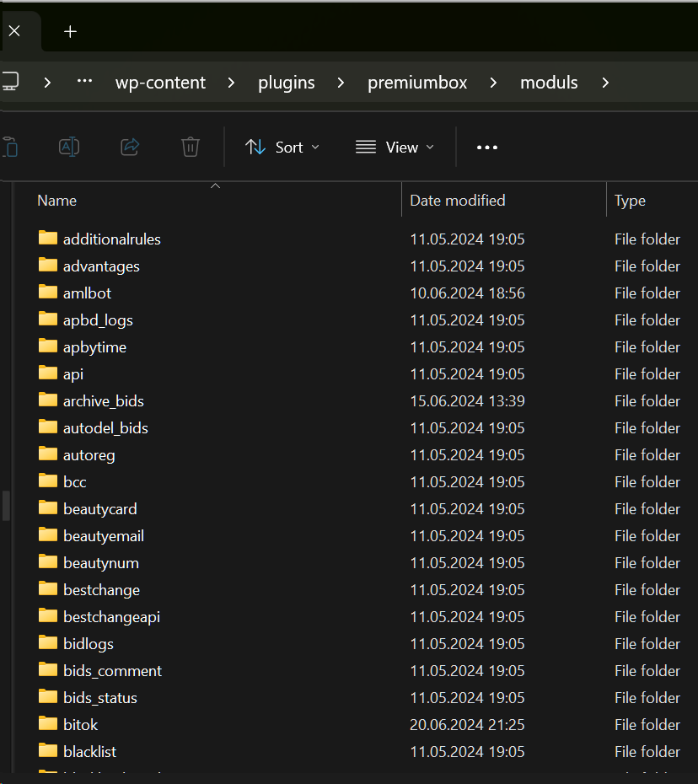The height and width of the screenshot is (784, 698).
Task: Click the left pane scrollbar thumb
Action: coord(7,504)
